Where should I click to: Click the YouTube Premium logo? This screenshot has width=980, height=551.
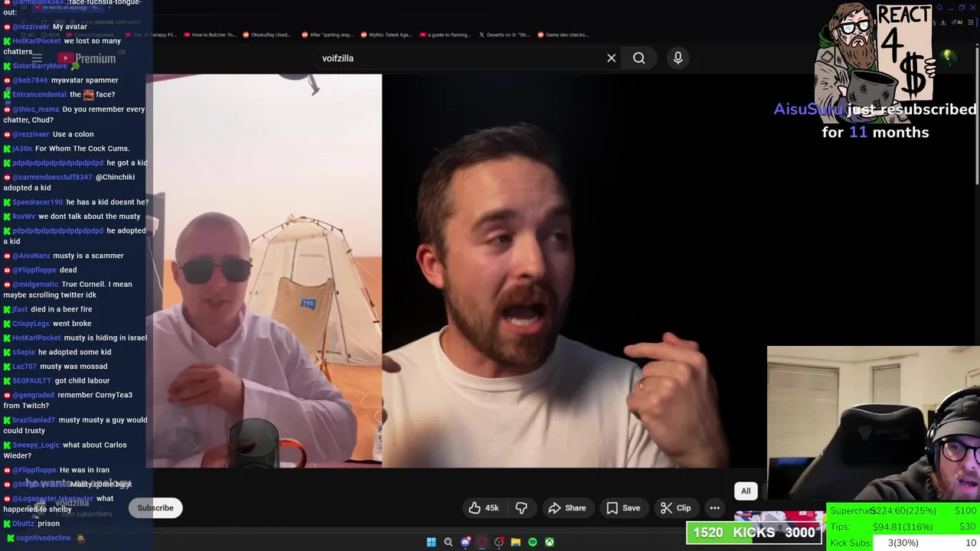click(87, 58)
